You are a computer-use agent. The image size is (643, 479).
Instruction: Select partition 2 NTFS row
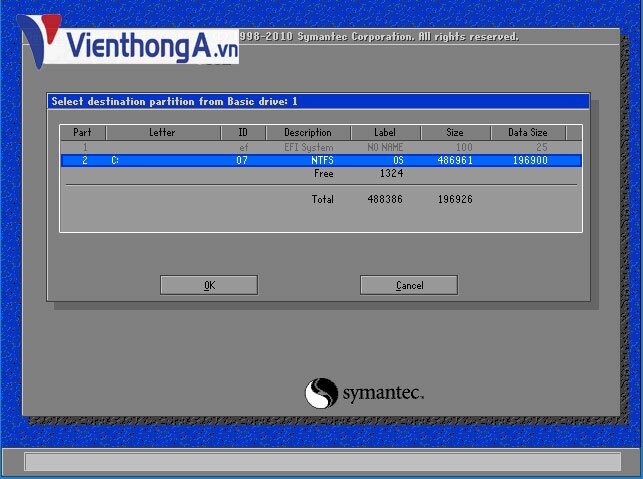coord(321,160)
